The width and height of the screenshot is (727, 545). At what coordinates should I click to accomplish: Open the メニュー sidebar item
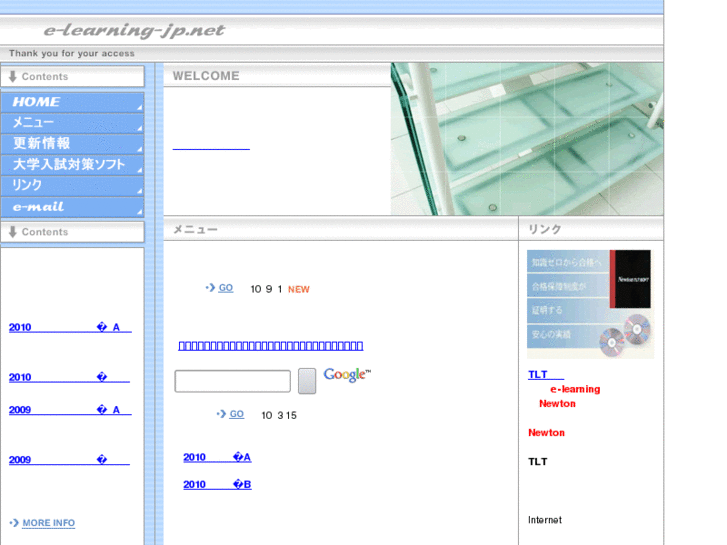pos(72,123)
